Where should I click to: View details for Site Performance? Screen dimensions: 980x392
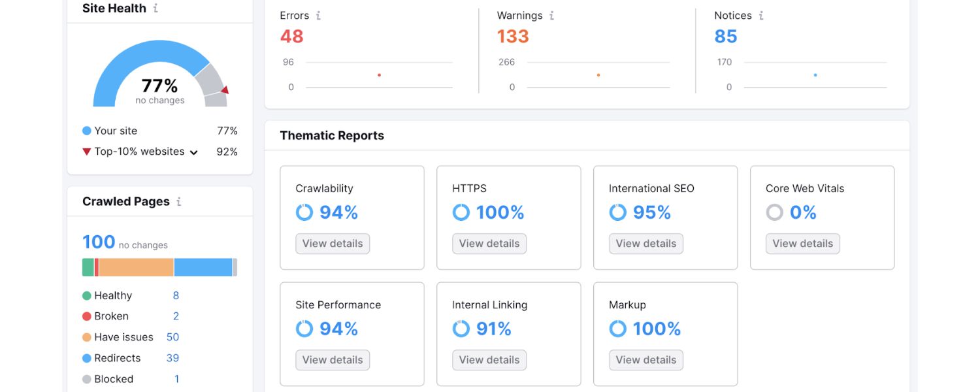[x=333, y=360]
